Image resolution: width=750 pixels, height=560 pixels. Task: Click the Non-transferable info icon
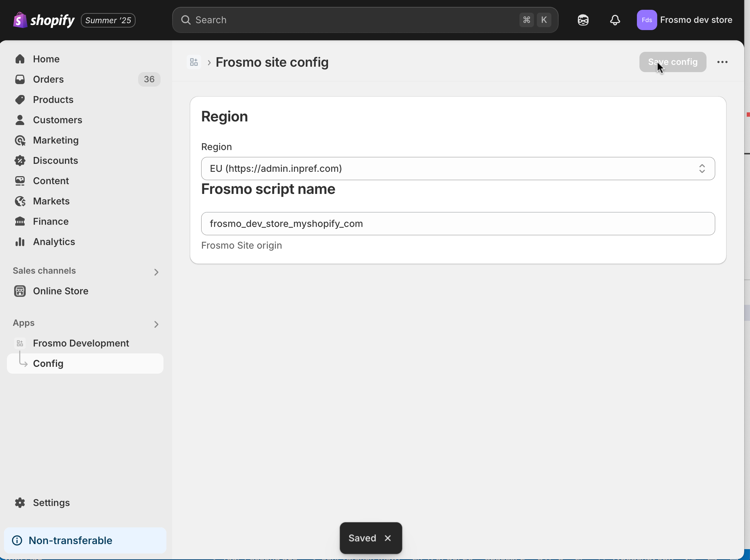(17, 540)
